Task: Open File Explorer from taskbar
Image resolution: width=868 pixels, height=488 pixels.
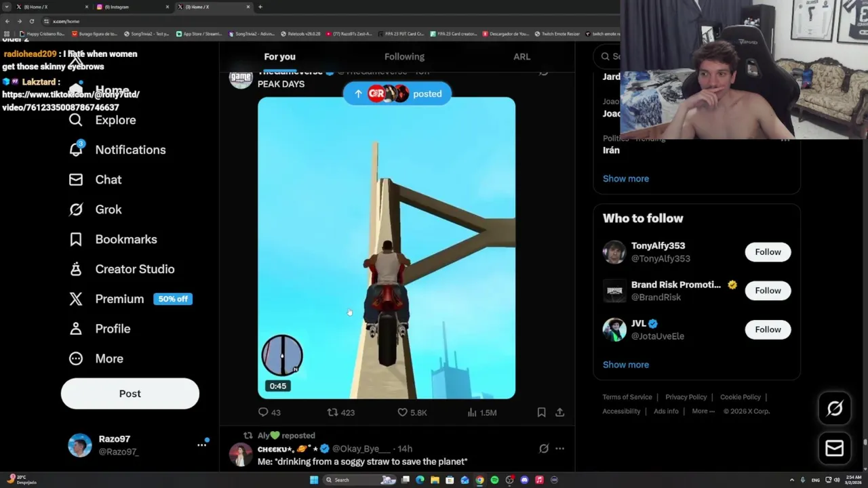Action: pos(435,480)
